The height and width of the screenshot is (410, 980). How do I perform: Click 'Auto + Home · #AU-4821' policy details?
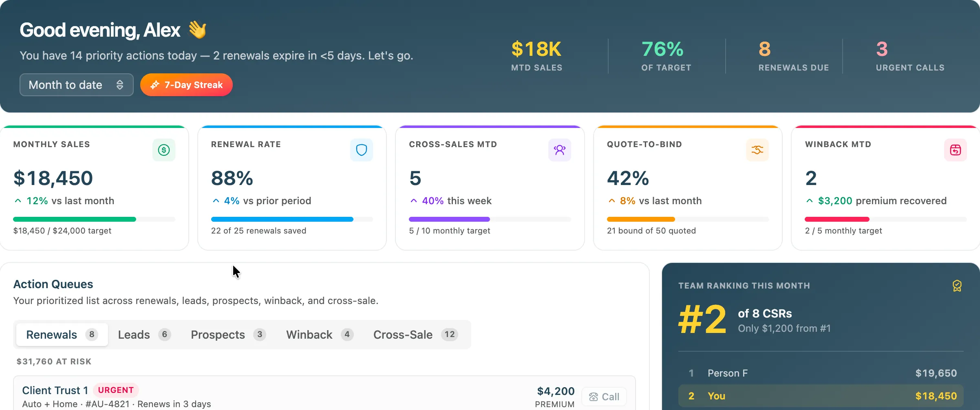(x=76, y=404)
